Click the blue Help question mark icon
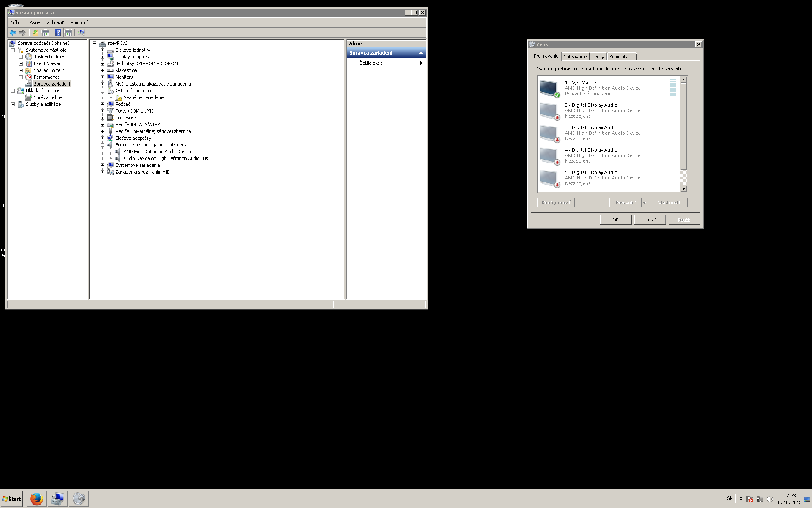 [x=58, y=33]
